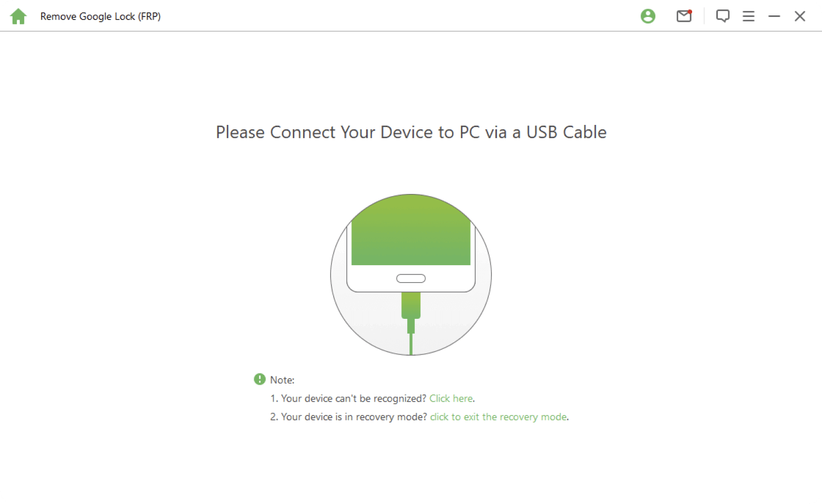Click the speech bubble support icon
Image resolution: width=822 pixels, height=504 pixels.
point(722,16)
